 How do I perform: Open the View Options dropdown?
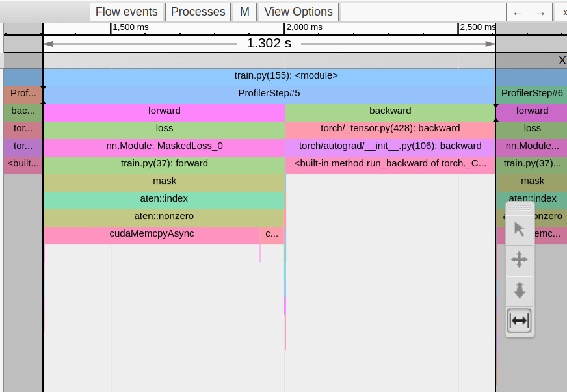298,12
